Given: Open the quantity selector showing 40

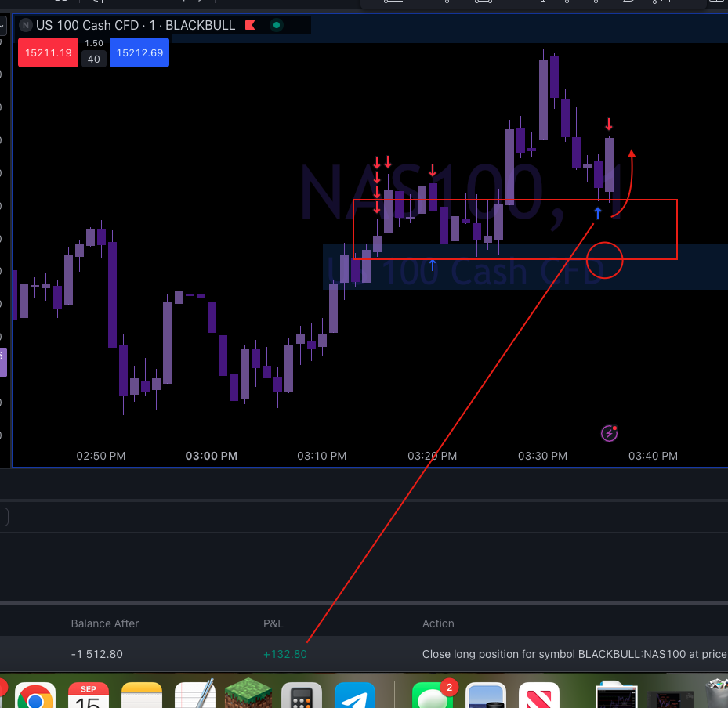Looking at the screenshot, I should [x=93, y=59].
